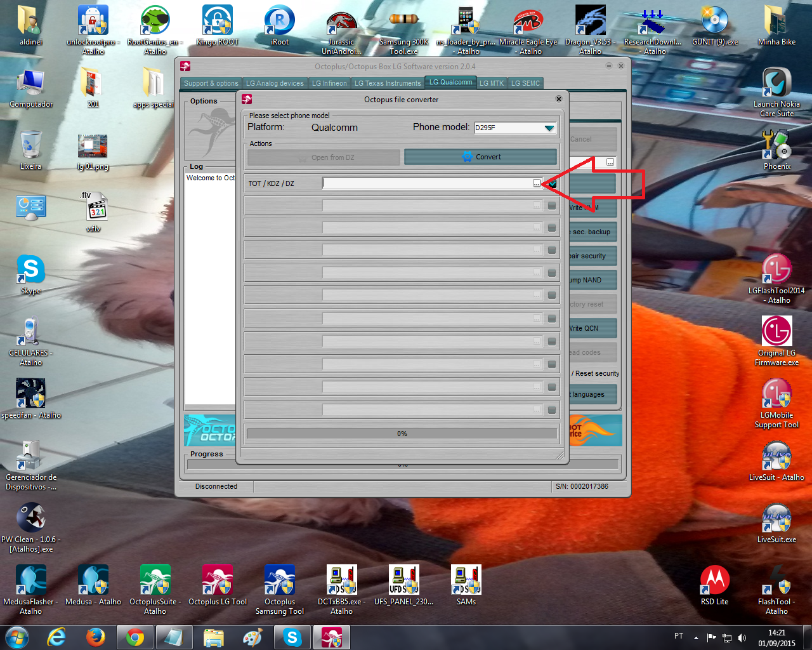Viewport: 812px width, 650px height.
Task: Open the Kingo ROOT desktop icon
Action: point(217,26)
